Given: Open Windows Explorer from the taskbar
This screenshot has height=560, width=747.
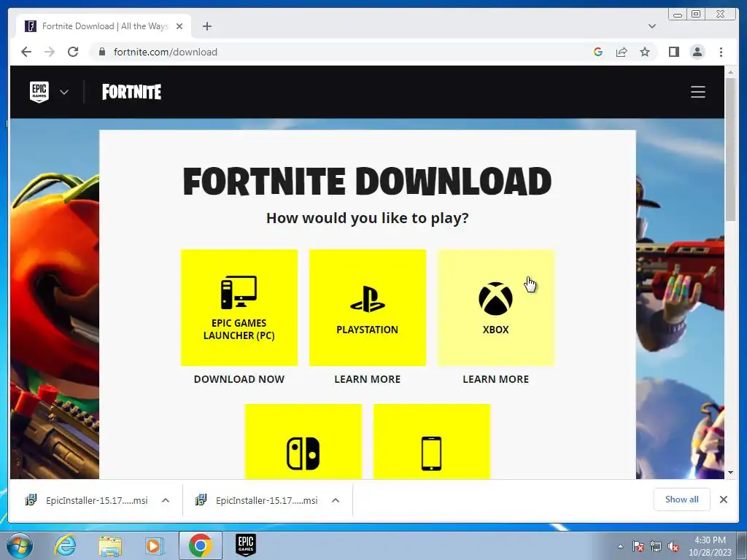Looking at the screenshot, I should pyautogui.click(x=110, y=545).
